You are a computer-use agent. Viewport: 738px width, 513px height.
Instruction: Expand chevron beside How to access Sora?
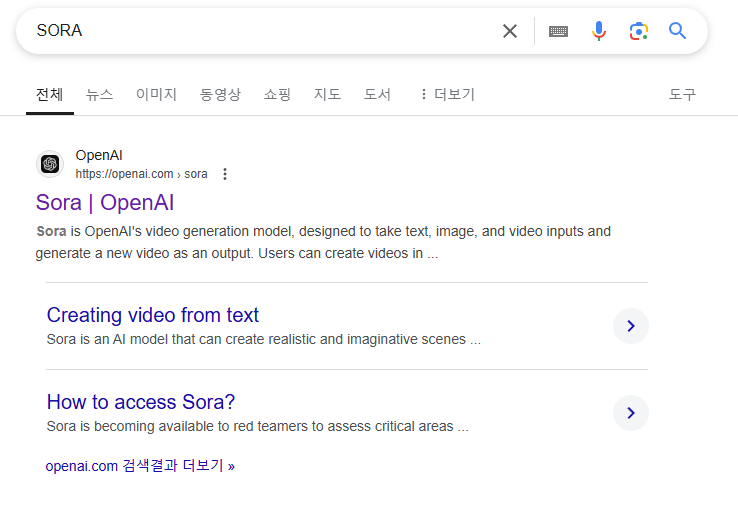pos(631,413)
